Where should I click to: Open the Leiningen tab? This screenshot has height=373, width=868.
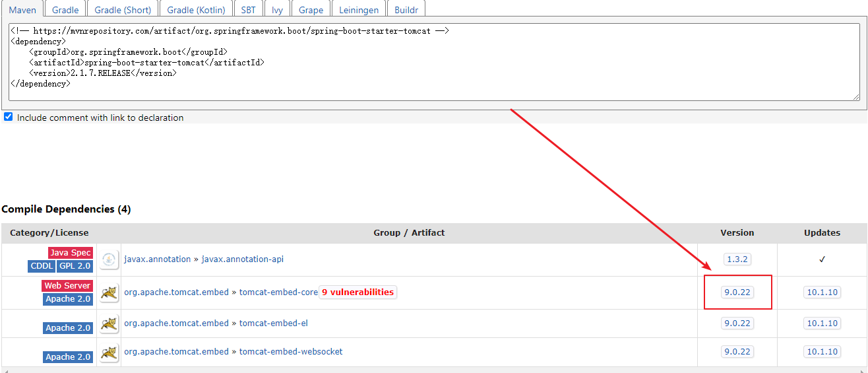[359, 9]
